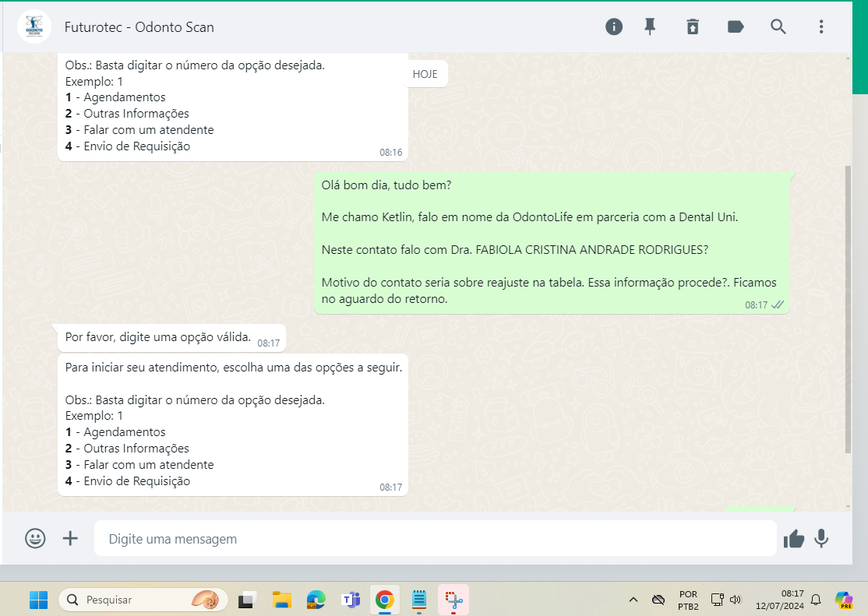Image resolution: width=868 pixels, height=616 pixels.
Task: Click the Futurotec Odonto Scan profile picture
Action: (34, 26)
